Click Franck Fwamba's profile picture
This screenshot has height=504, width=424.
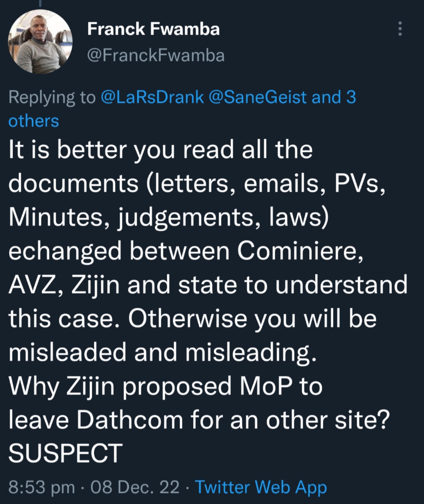(40, 42)
